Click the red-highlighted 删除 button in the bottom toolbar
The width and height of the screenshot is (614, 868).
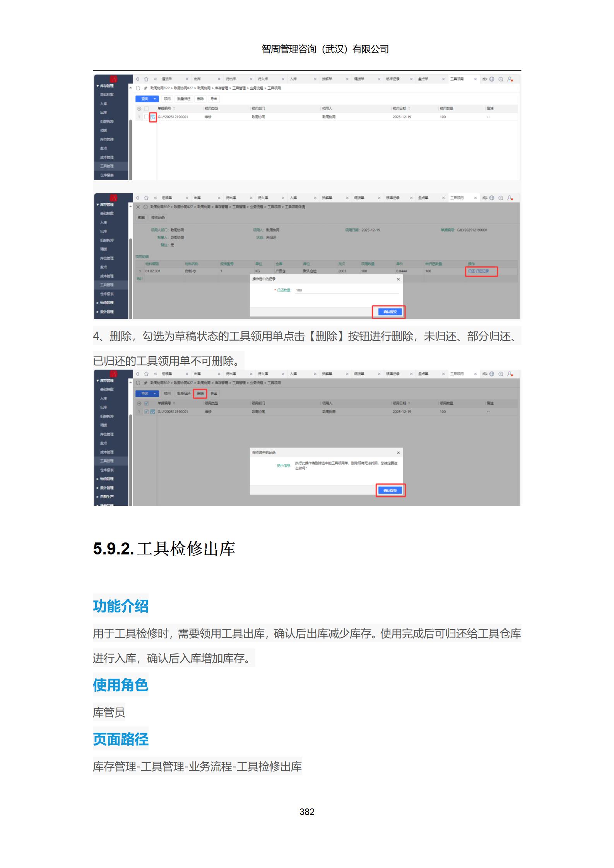click(x=200, y=394)
